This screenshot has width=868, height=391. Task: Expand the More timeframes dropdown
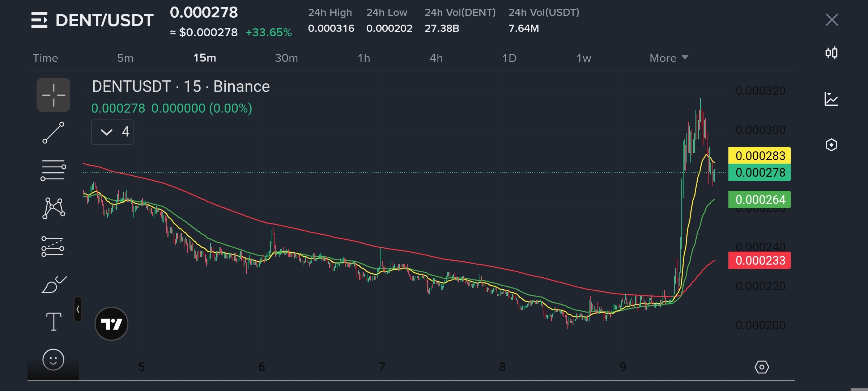[668, 58]
